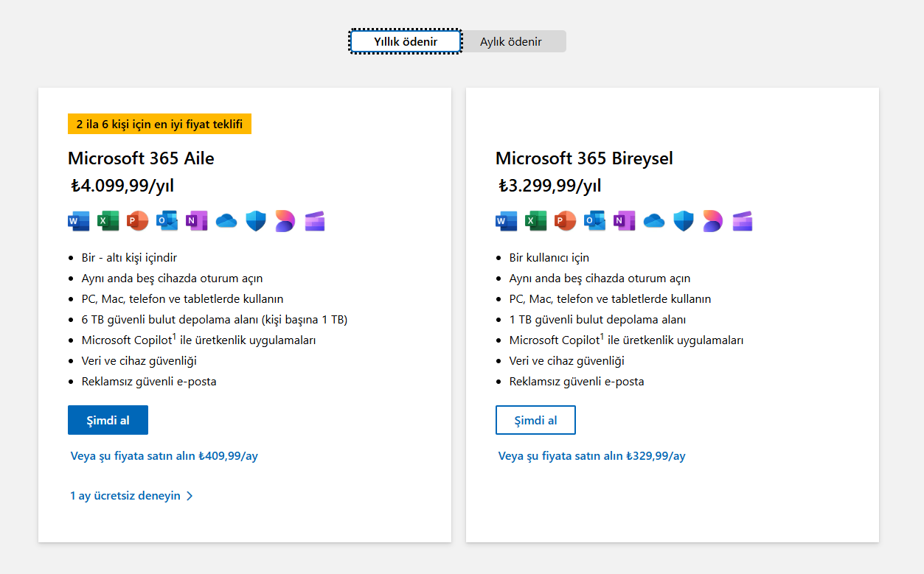Click the Excel icon in Microsoft 365 Aile card

(x=108, y=220)
